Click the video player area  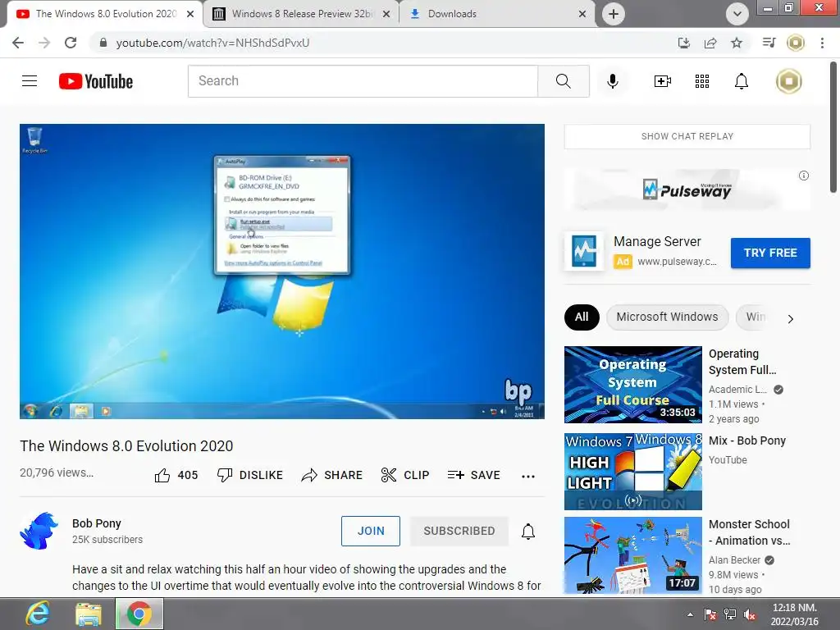pyautogui.click(x=282, y=272)
